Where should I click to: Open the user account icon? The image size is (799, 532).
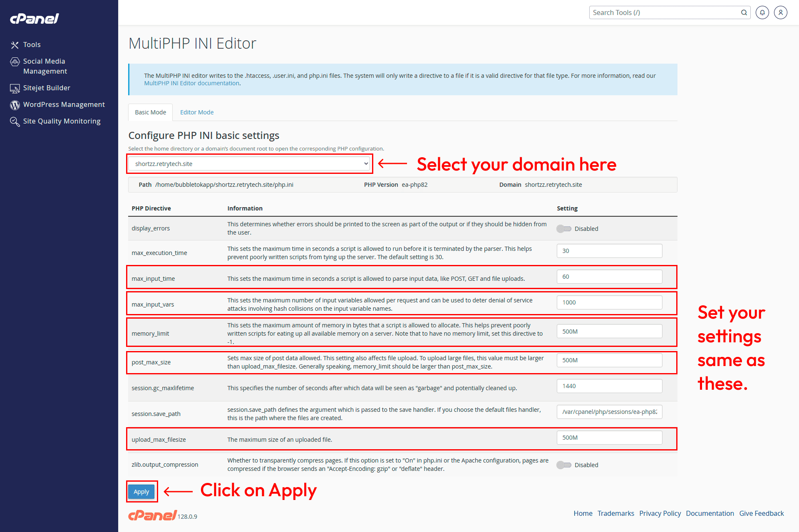780,12
